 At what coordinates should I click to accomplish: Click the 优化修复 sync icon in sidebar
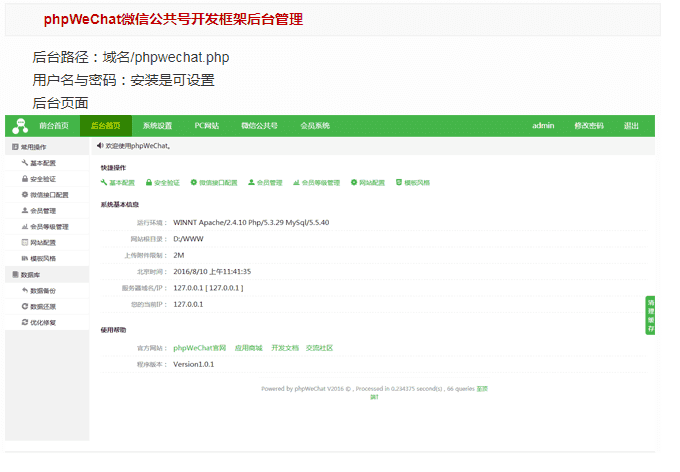(x=25, y=322)
